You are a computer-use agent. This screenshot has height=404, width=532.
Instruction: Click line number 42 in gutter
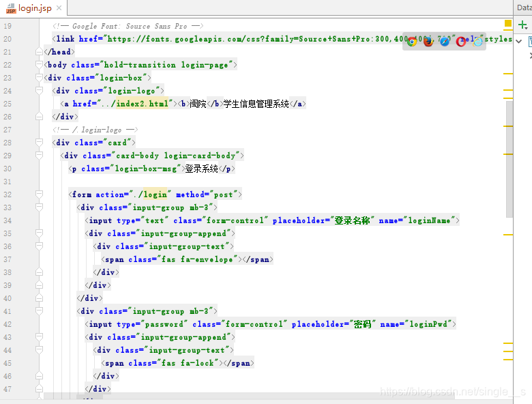coord(8,324)
